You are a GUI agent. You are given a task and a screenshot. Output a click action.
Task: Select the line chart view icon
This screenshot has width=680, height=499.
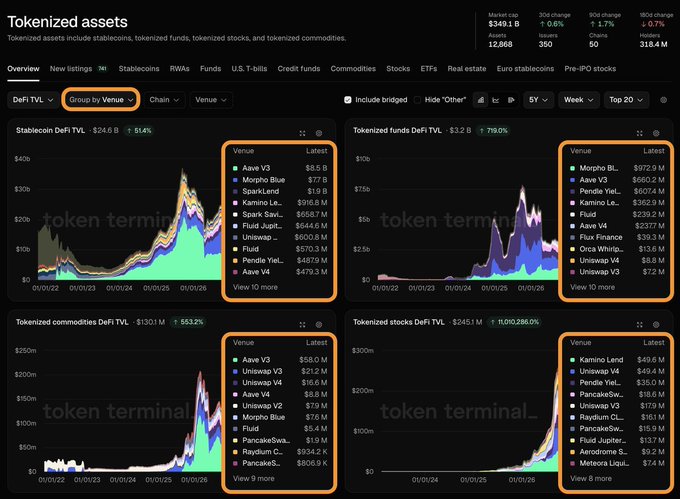pos(496,100)
